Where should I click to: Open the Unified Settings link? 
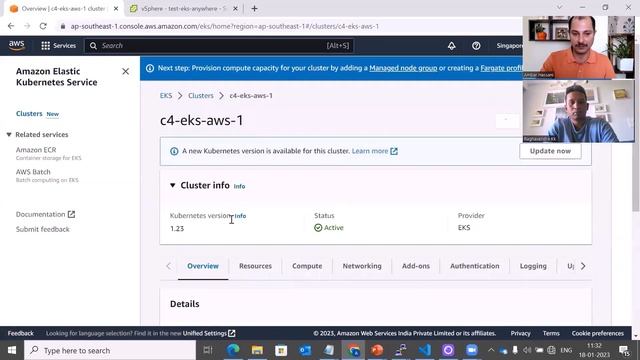coord(209,333)
